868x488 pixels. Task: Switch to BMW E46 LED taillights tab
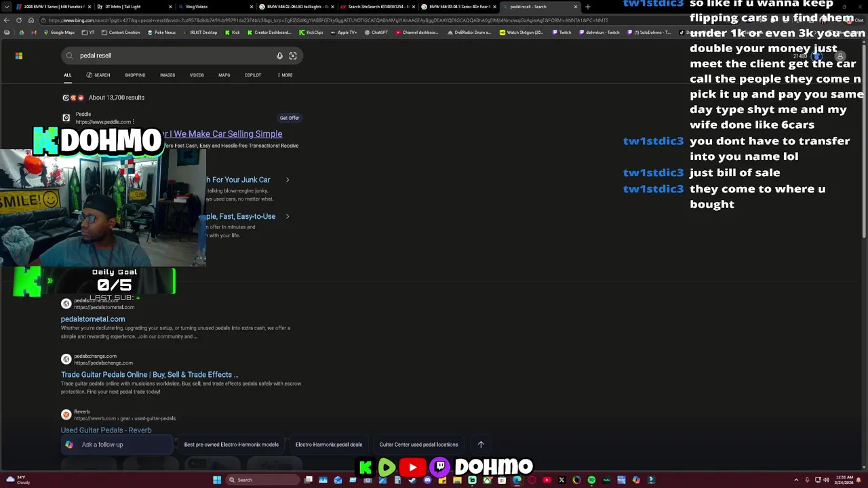click(296, 7)
